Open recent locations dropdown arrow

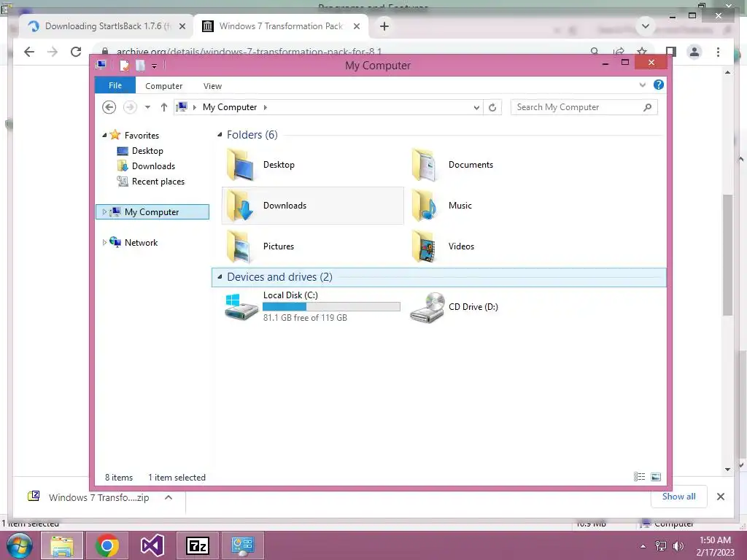(147, 107)
